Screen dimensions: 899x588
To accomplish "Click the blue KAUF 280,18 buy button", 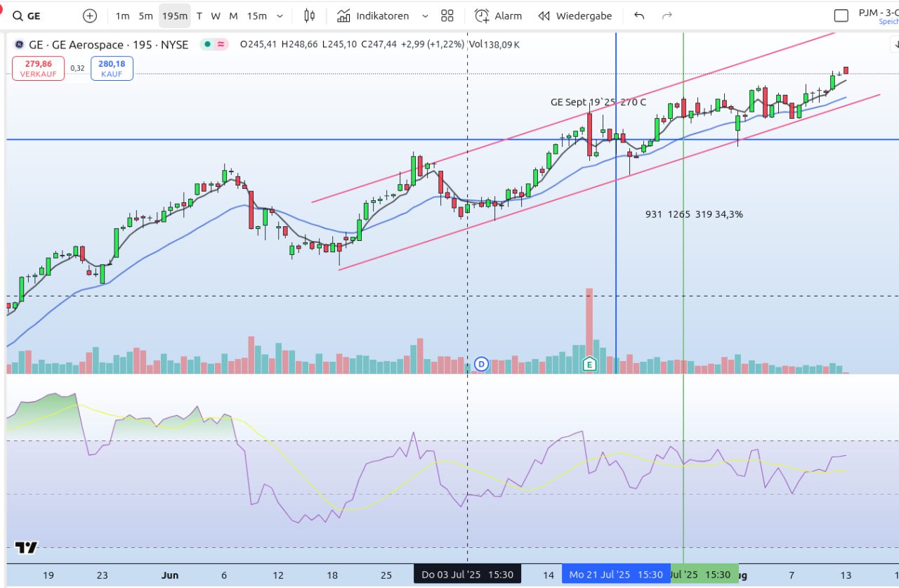I will click(112, 68).
